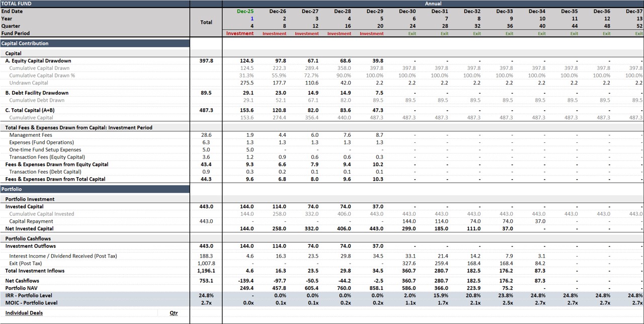Open the Individual Deals link

[24, 313]
